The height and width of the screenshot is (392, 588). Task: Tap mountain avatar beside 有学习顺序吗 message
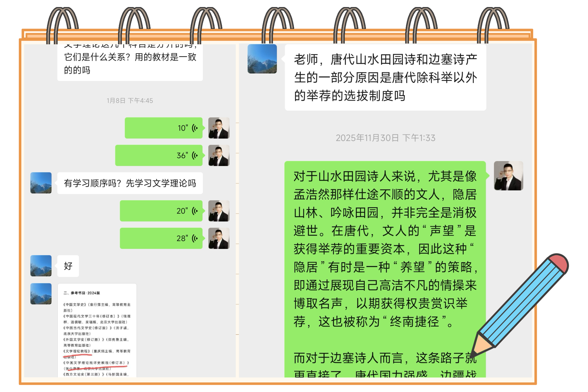(41, 183)
